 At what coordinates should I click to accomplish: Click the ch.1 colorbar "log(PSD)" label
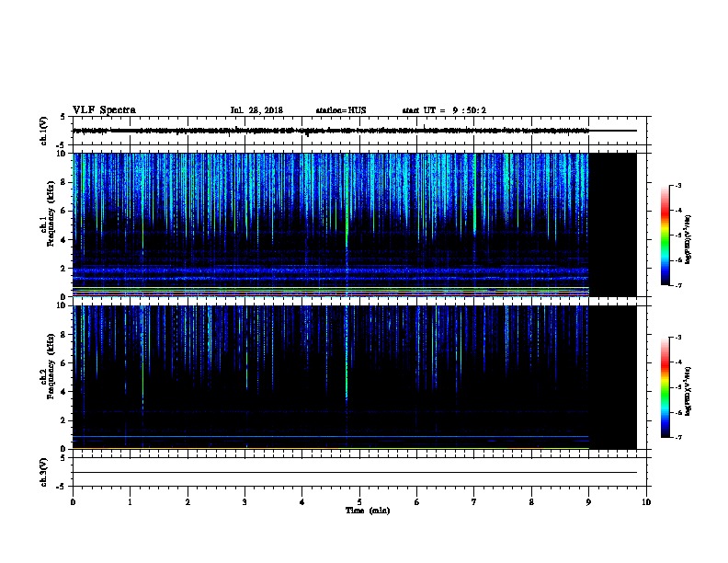(x=688, y=239)
